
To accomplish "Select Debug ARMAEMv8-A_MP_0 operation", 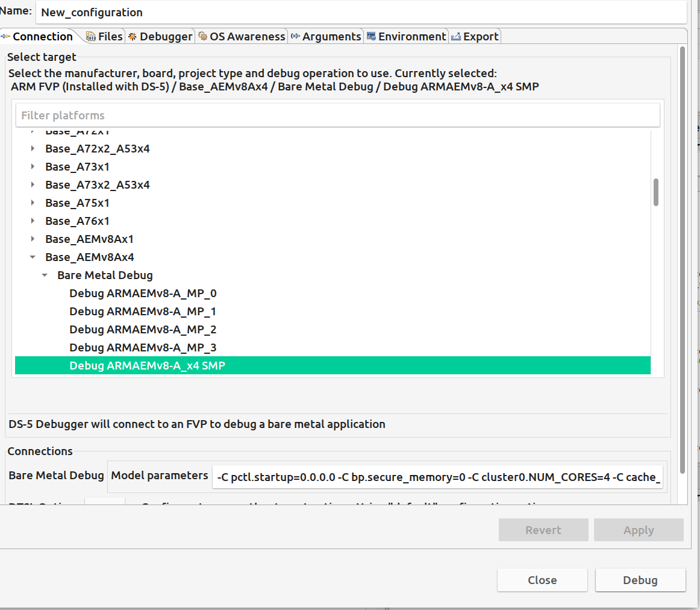I will (x=143, y=293).
